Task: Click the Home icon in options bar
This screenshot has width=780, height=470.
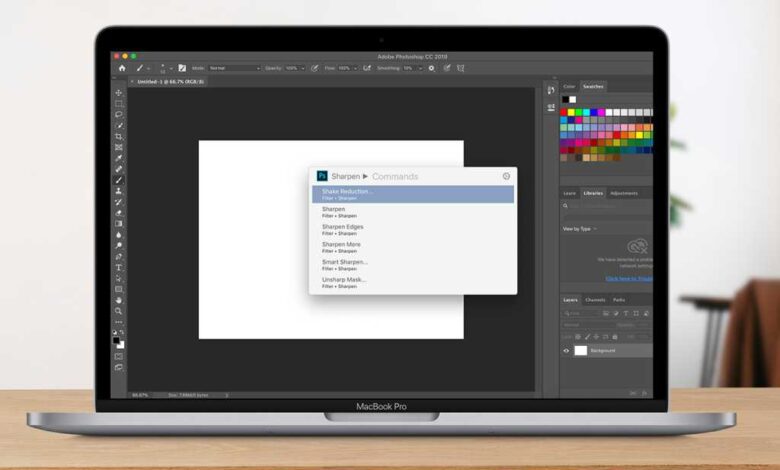Action: [122, 68]
